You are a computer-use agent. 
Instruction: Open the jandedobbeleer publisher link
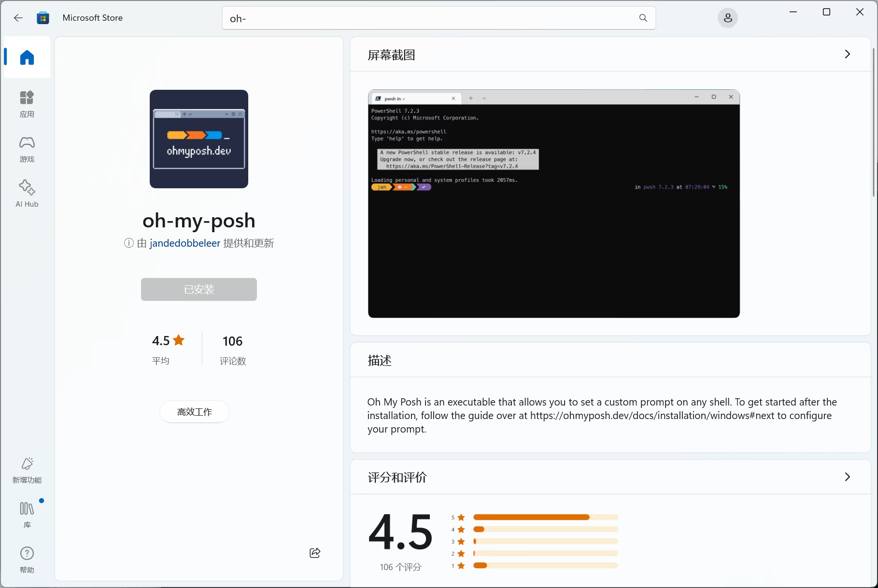(x=185, y=243)
